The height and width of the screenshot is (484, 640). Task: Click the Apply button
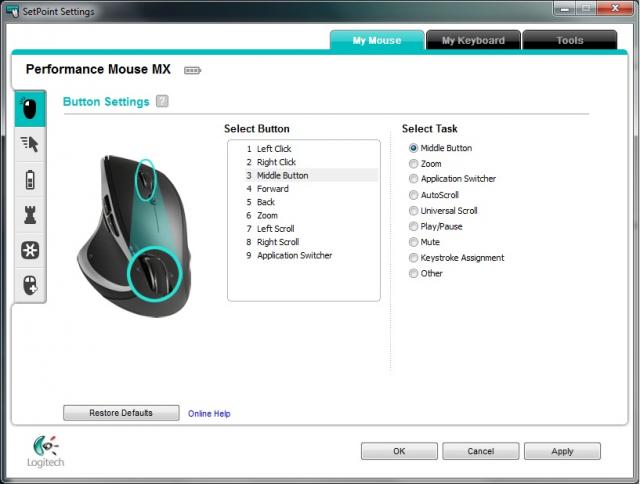(562, 451)
